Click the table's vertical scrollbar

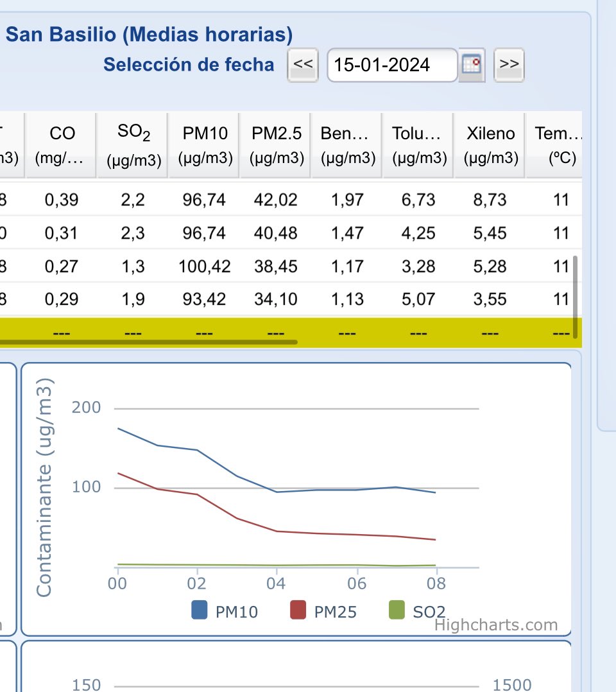click(575, 297)
